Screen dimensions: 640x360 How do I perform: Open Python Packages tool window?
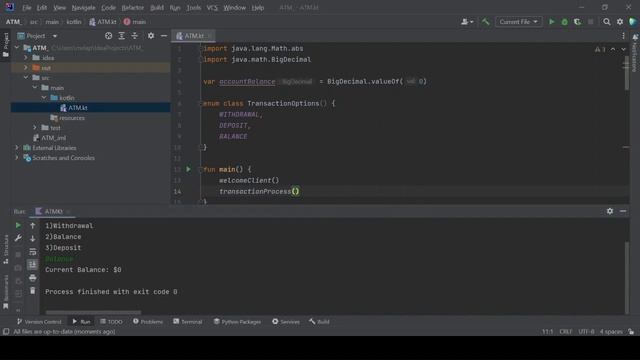[x=237, y=322]
